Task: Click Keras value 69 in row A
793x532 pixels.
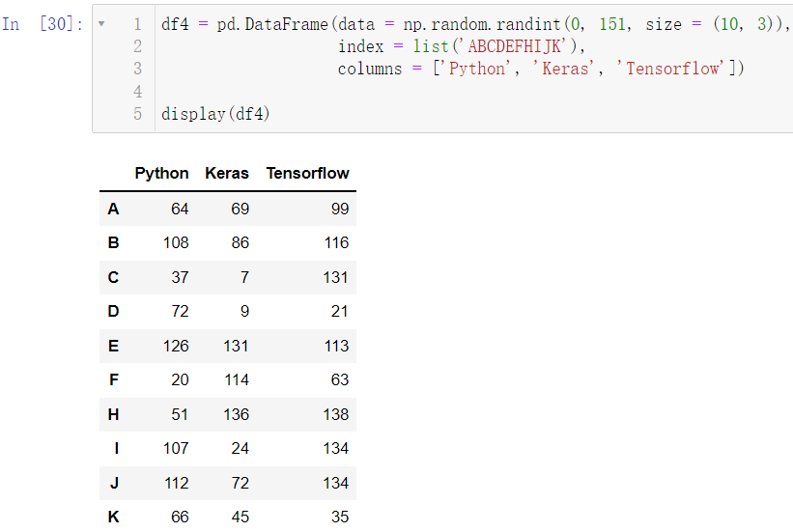Action: [241, 209]
